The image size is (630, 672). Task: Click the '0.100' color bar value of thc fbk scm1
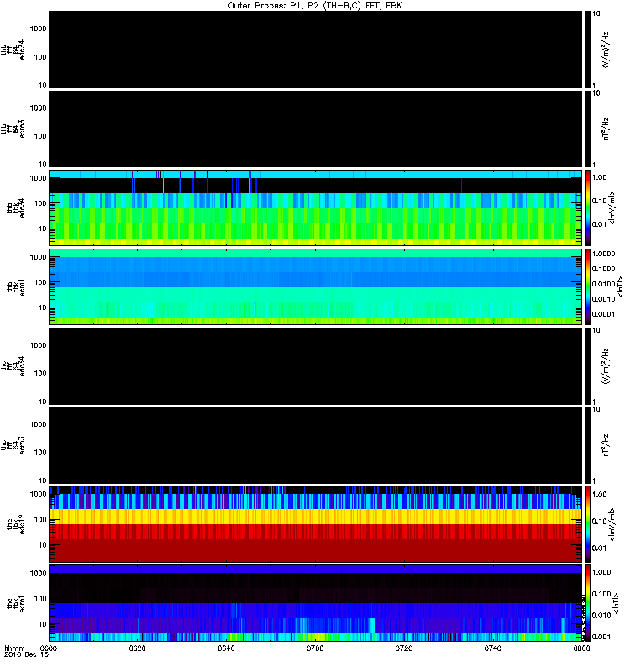pos(601,594)
